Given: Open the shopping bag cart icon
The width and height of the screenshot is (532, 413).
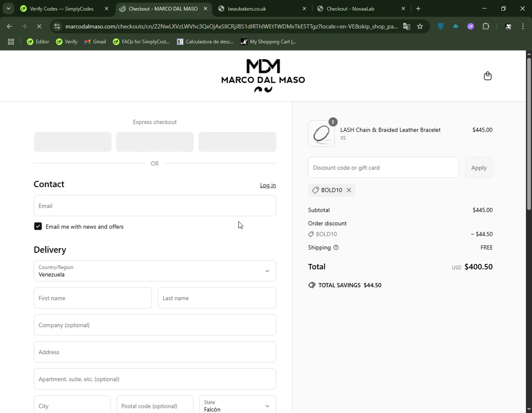Looking at the screenshot, I should [488, 76].
